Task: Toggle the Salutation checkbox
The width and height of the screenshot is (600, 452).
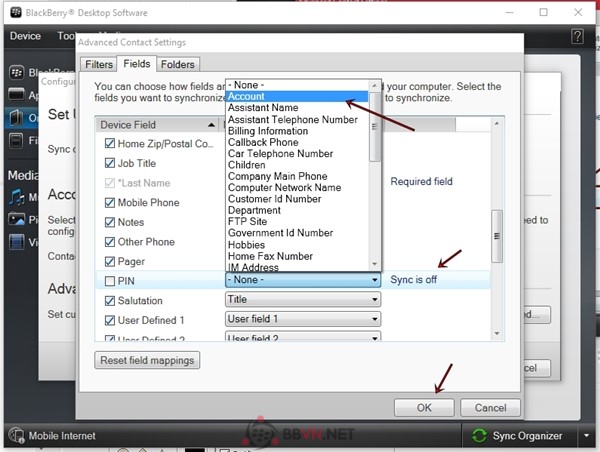Action: [x=110, y=301]
